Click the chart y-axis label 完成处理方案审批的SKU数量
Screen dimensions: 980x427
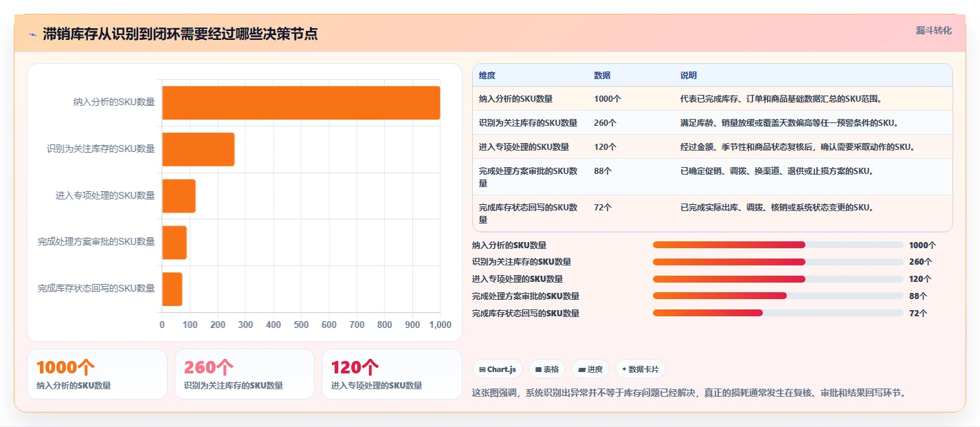[96, 242]
